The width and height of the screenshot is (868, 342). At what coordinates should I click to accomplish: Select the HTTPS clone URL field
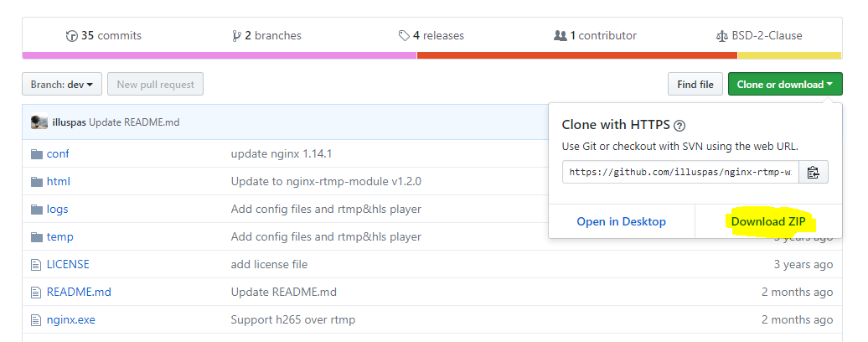680,172
